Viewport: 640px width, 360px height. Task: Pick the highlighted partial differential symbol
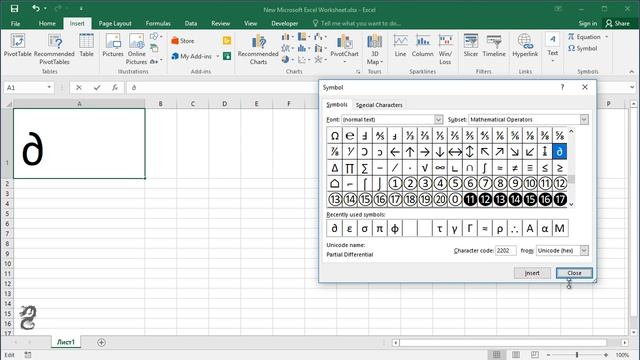(560, 151)
